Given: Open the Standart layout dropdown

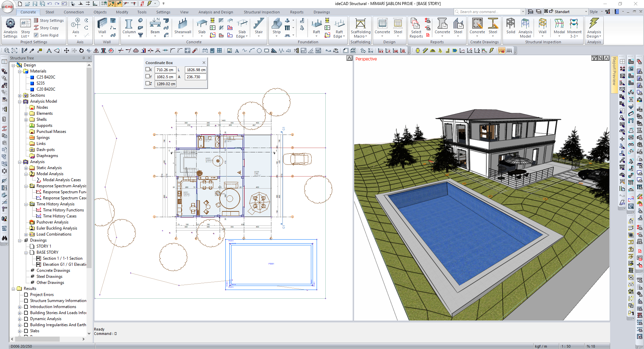Looking at the screenshot, I should click(586, 12).
